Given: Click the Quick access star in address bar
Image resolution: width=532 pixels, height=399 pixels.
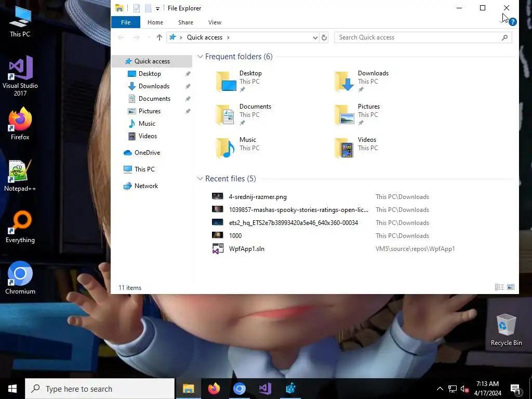Looking at the screenshot, I should [172, 37].
